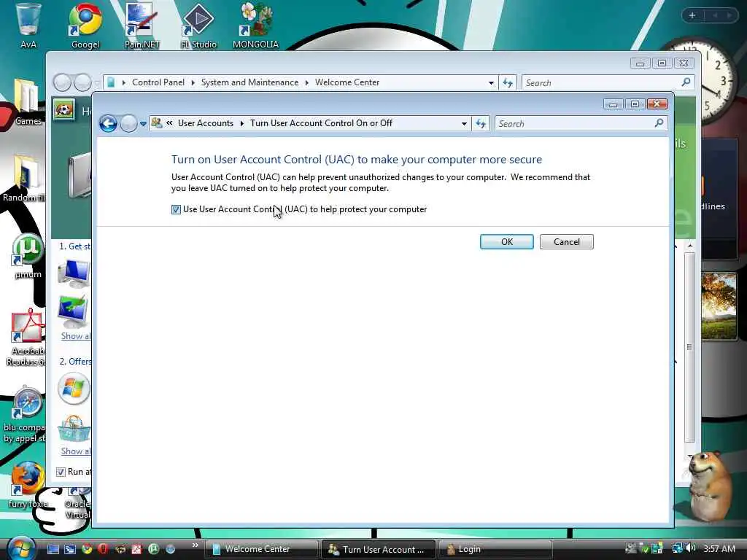747x560 pixels.
Task: Close the Turn User Account Control window
Action: click(657, 104)
